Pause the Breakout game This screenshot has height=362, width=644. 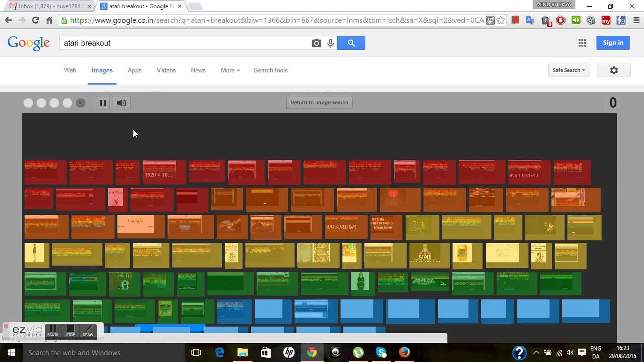[102, 103]
